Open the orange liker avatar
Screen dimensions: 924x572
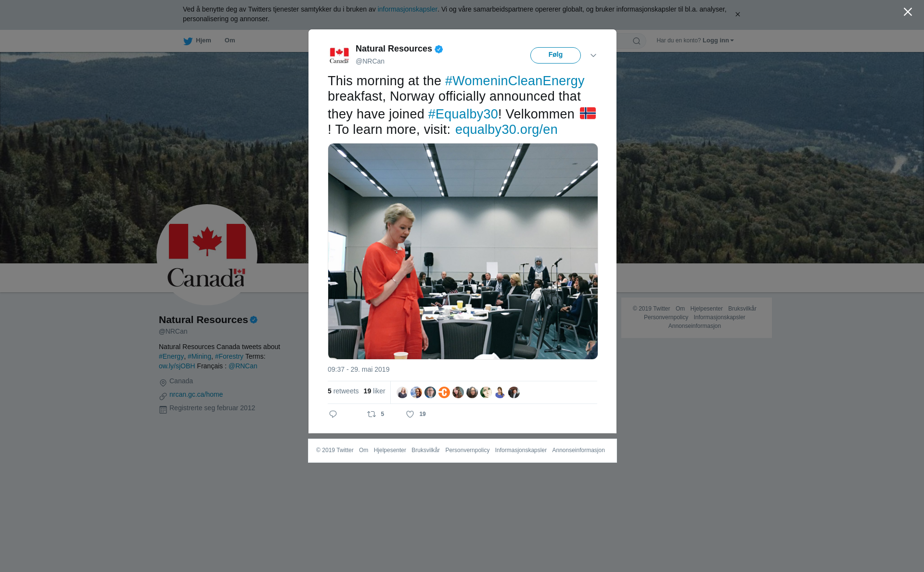(x=444, y=392)
